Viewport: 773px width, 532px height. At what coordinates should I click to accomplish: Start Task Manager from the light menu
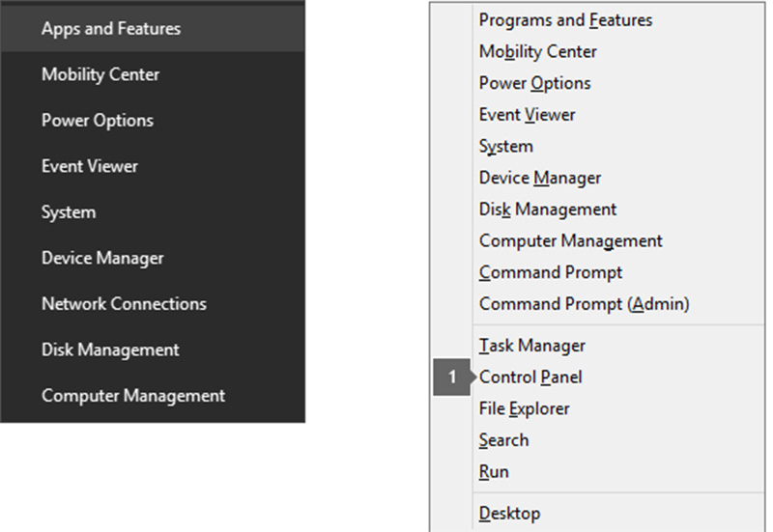click(x=532, y=346)
